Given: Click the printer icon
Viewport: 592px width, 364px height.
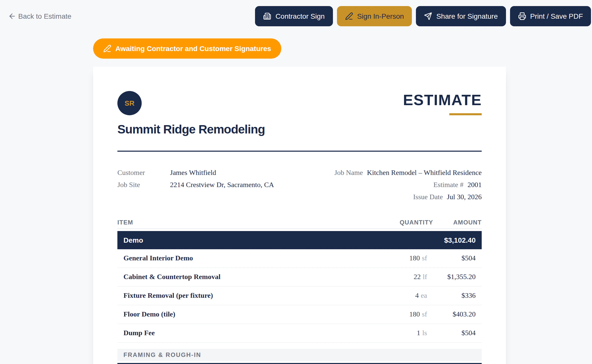Looking at the screenshot, I should (522, 16).
